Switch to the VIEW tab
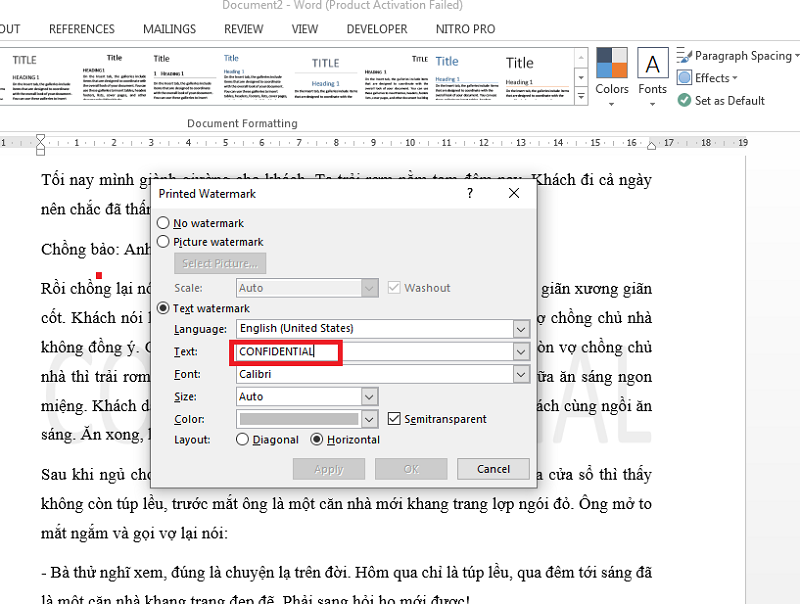 coord(305,29)
